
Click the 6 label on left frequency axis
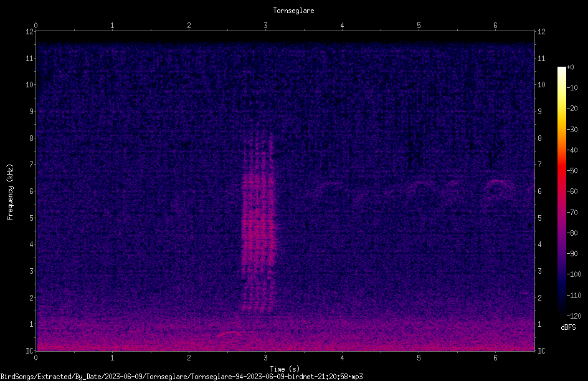point(32,191)
